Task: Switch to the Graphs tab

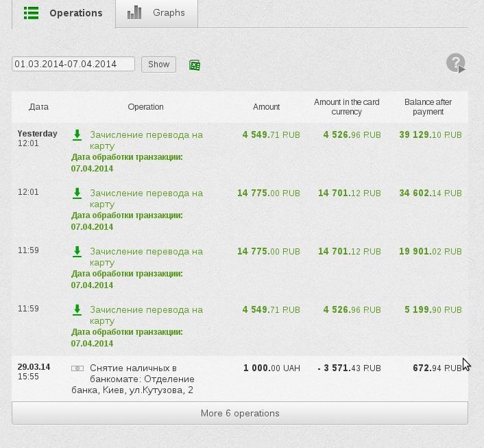Action: pos(156,13)
